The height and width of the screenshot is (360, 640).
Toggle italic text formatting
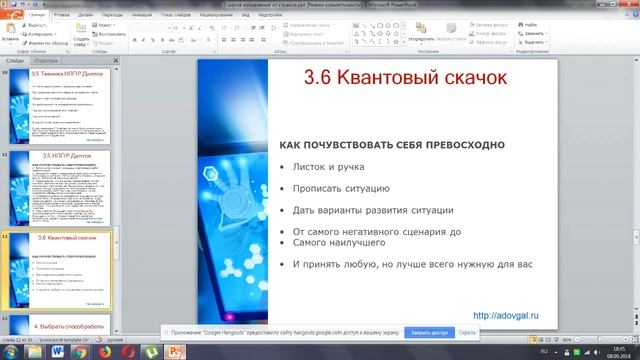tap(144, 40)
